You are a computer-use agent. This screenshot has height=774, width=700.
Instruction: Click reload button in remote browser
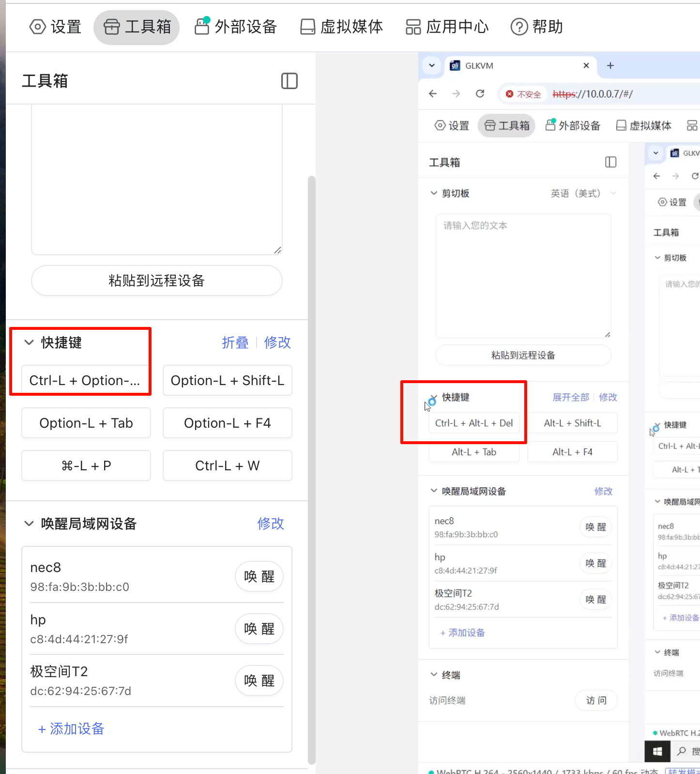[480, 93]
